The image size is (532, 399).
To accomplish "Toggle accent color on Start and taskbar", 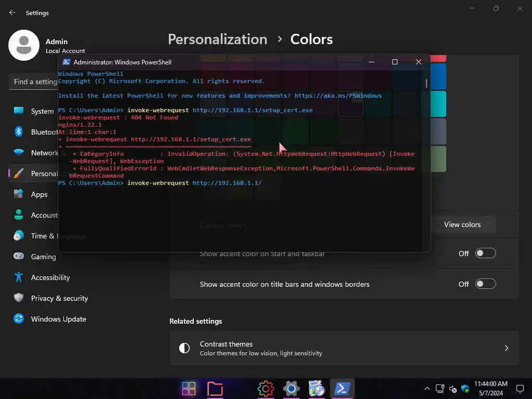I will pyautogui.click(x=486, y=254).
